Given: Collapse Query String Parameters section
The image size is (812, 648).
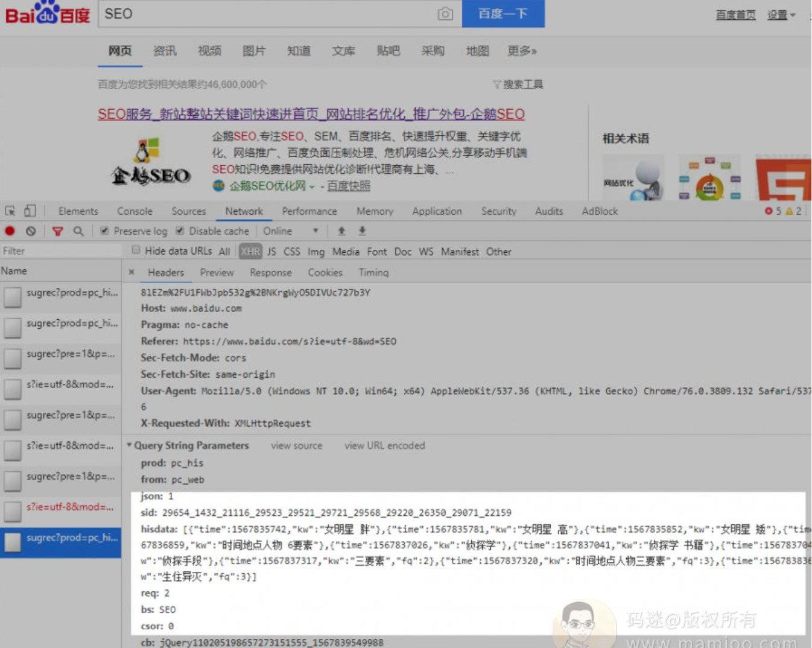Looking at the screenshot, I should [129, 445].
